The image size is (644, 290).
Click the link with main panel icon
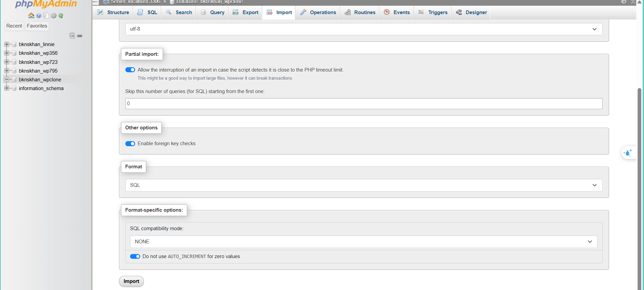pyautogui.click(x=80, y=36)
